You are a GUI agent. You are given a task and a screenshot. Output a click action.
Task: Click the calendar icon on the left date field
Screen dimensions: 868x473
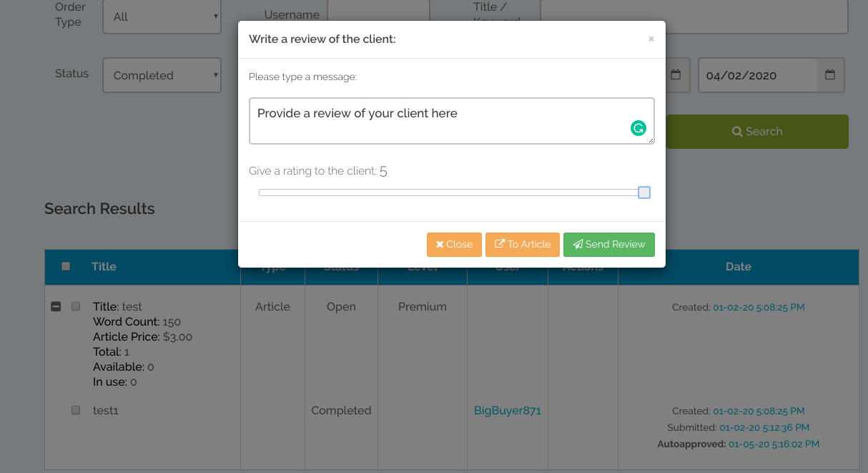coord(676,74)
